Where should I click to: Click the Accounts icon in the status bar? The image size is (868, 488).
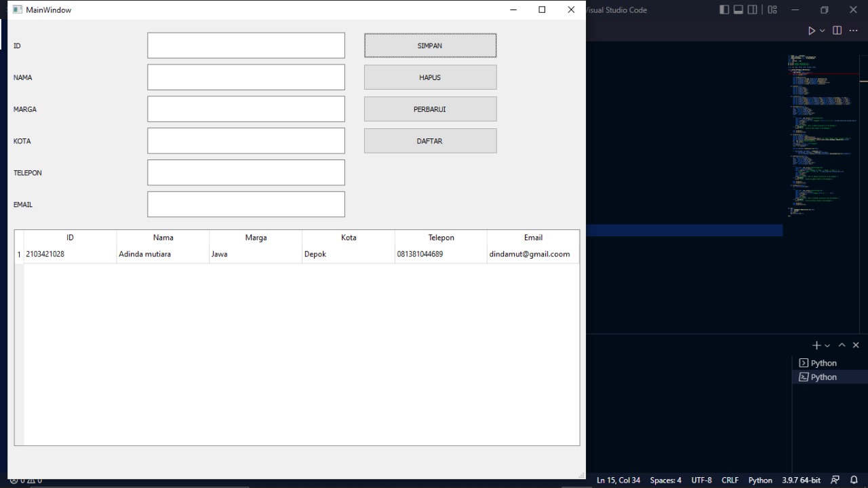(x=834, y=480)
